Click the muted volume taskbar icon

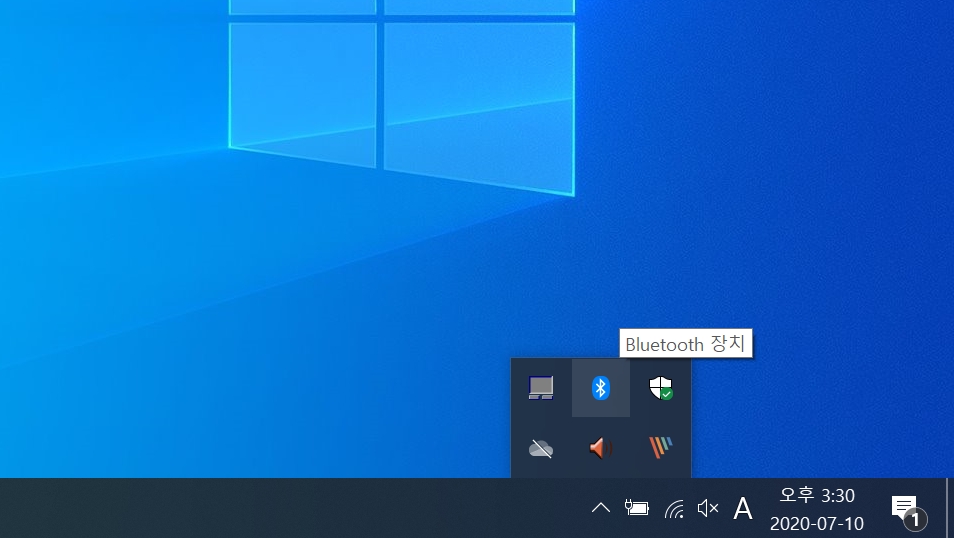tap(708, 508)
